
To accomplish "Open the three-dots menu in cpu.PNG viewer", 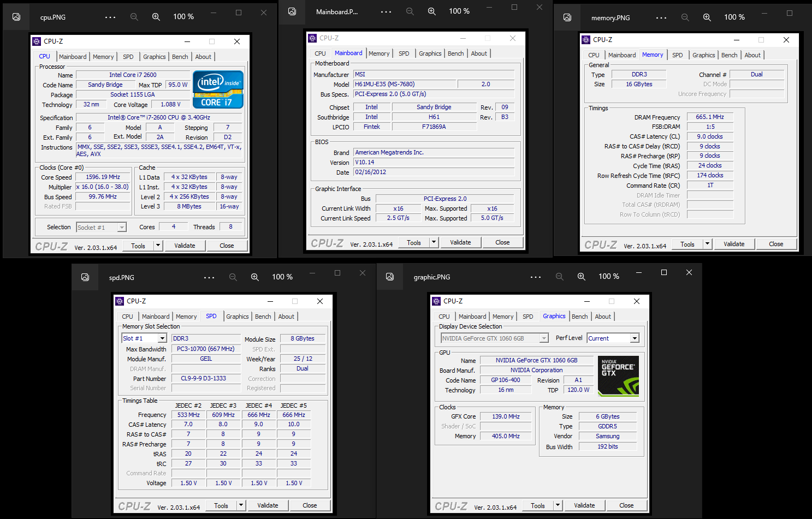I will [x=110, y=17].
